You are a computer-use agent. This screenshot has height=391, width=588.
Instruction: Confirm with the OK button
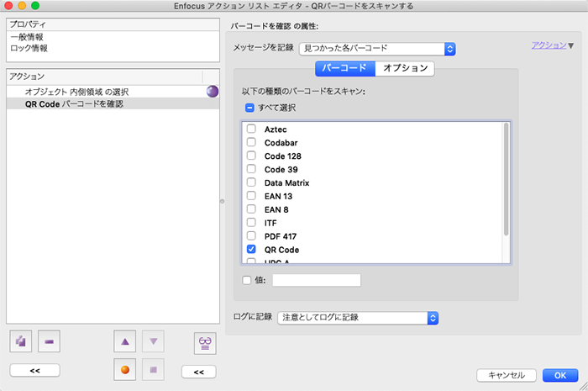coord(560,375)
